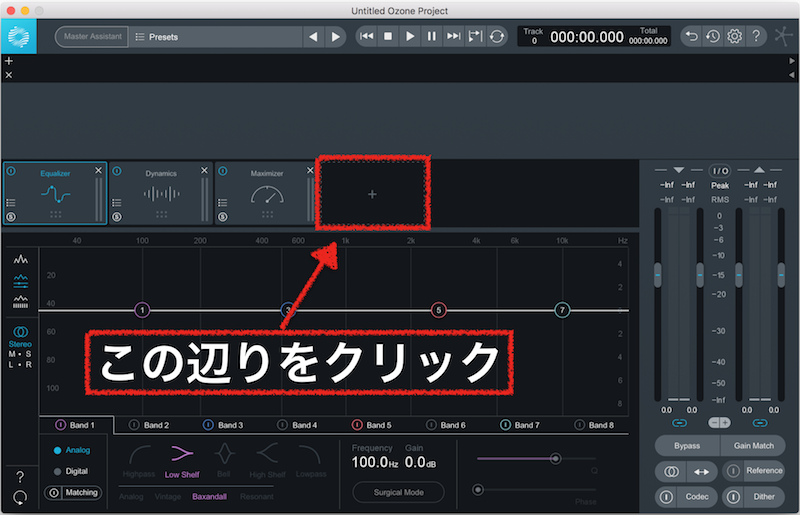
Task: Click the Frequency 100.0 Hz value
Action: (374, 462)
